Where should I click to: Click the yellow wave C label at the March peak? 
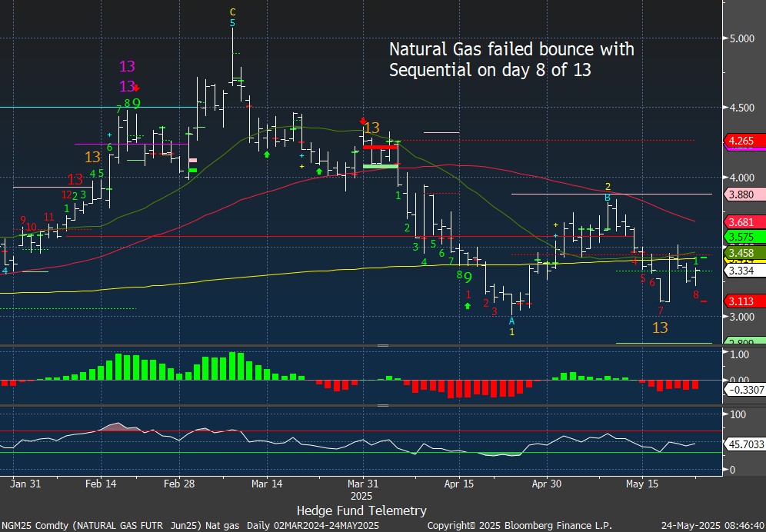point(232,12)
